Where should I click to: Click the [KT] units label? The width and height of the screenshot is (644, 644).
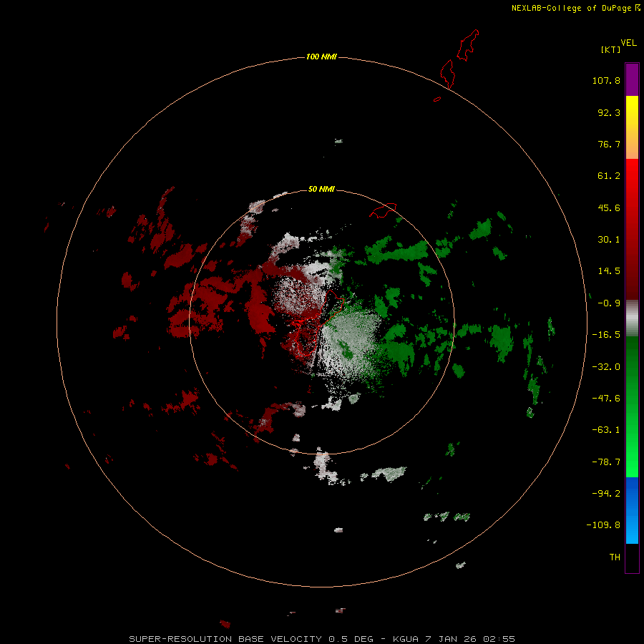[x=611, y=49]
